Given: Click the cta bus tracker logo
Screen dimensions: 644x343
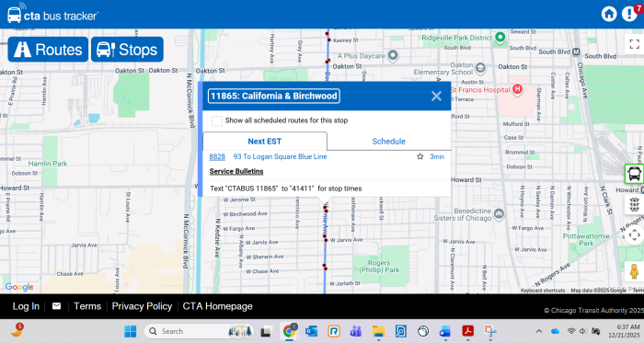Looking at the screenshot, I should [x=52, y=14].
